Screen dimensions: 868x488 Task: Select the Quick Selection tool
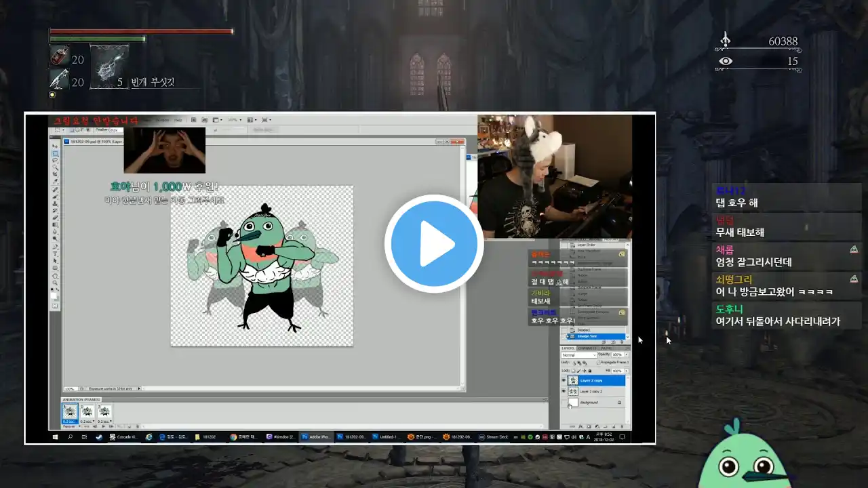(x=56, y=167)
